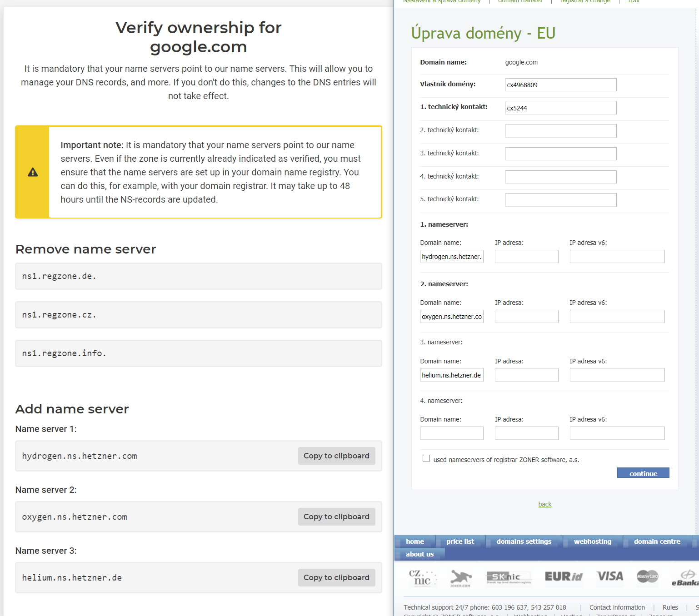699x616 pixels.
Task: Click the SK-NIC logo
Action: pyautogui.click(x=509, y=577)
